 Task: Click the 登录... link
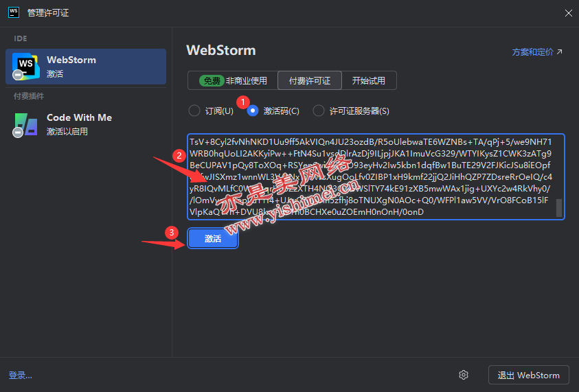[x=21, y=376]
